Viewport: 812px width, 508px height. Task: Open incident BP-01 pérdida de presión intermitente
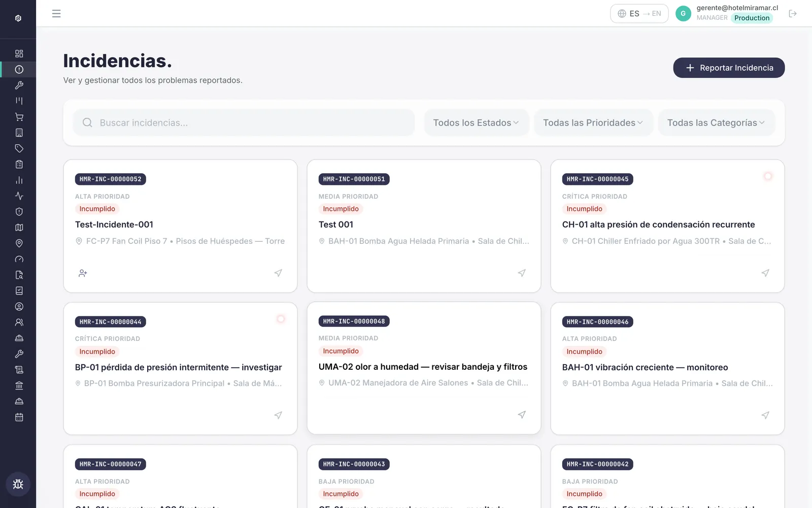tap(179, 367)
